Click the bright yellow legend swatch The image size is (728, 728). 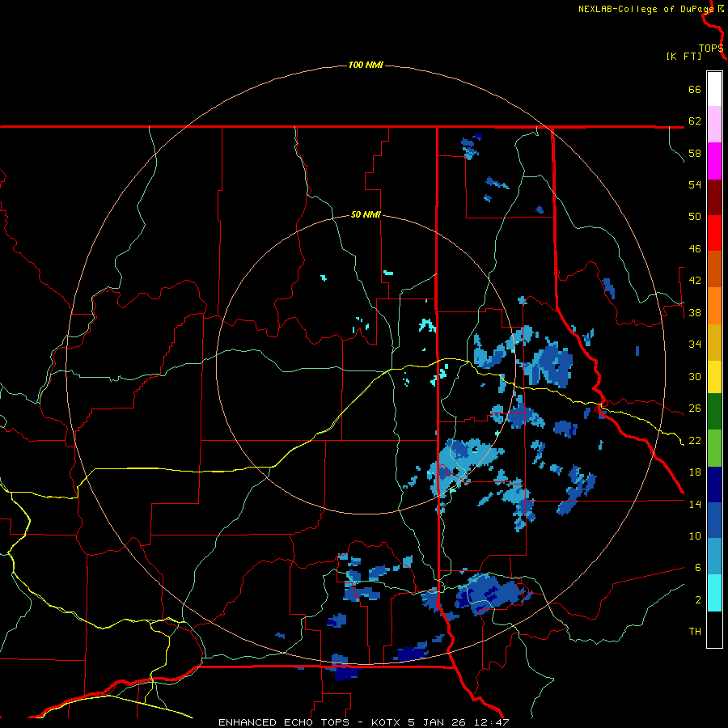(714, 377)
